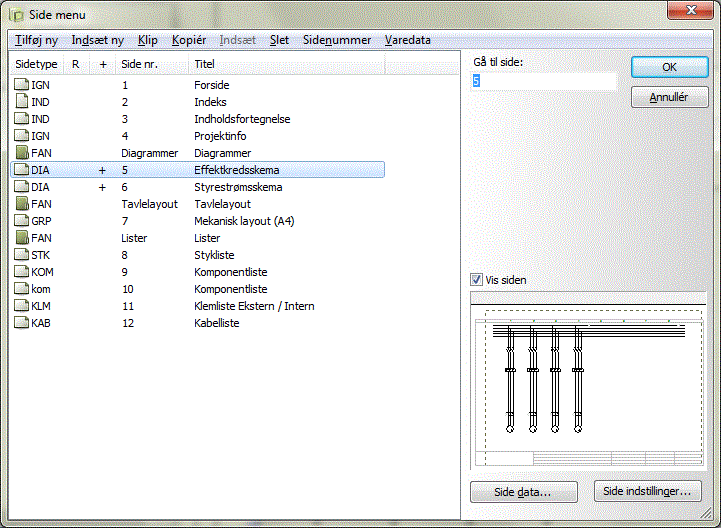
Task: Click the page icon of Forside row
Action: click(x=21, y=85)
